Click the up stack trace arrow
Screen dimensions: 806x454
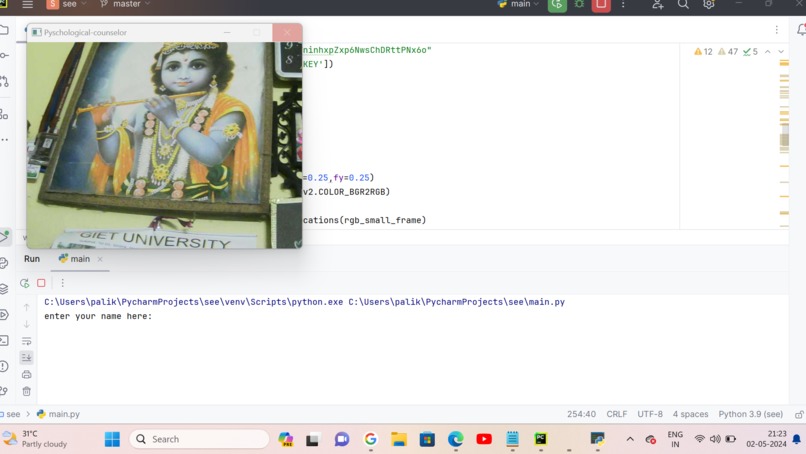[x=27, y=307]
